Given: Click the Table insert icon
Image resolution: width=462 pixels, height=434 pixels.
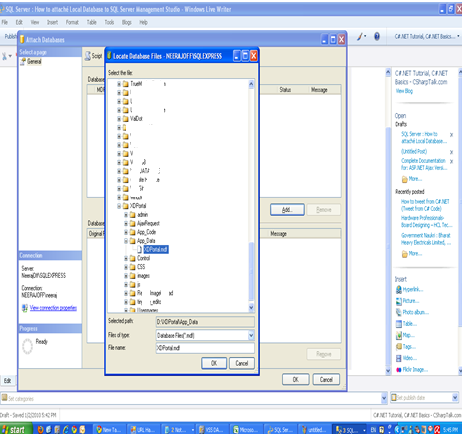Looking at the screenshot, I should [x=399, y=324].
